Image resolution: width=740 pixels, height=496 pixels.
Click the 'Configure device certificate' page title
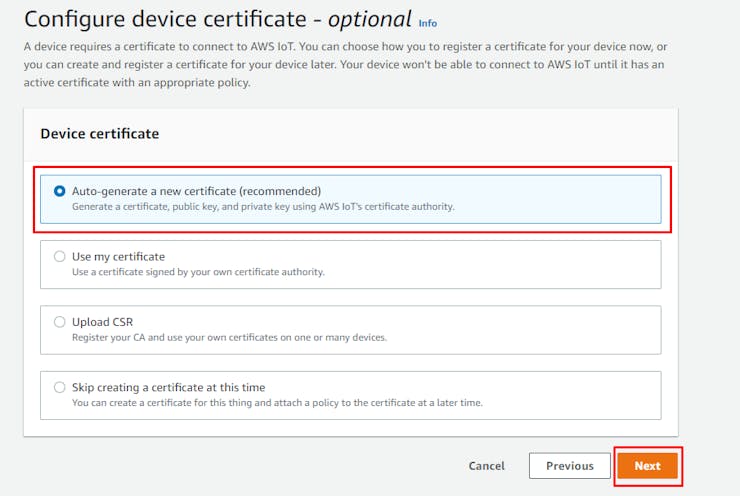(x=165, y=19)
